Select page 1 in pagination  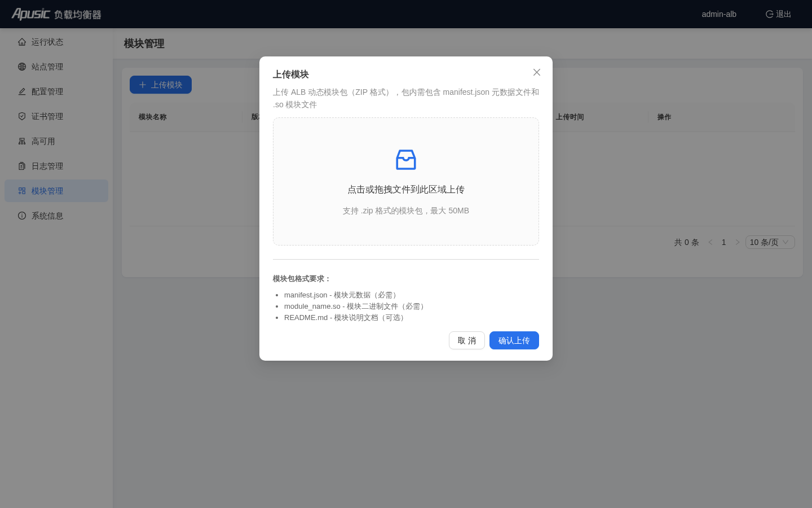click(724, 242)
